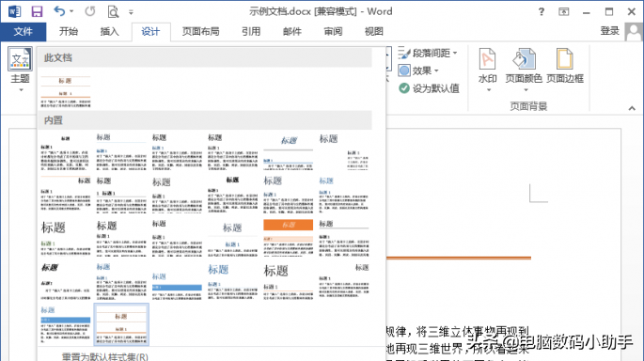Choose the italic blue 标题 style set in first row
The image size is (644, 361).
(288, 152)
